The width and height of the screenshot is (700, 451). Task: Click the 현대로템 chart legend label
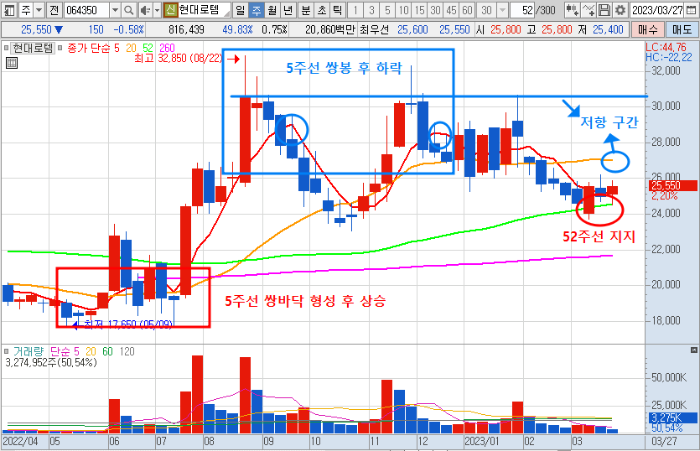pos(33,48)
